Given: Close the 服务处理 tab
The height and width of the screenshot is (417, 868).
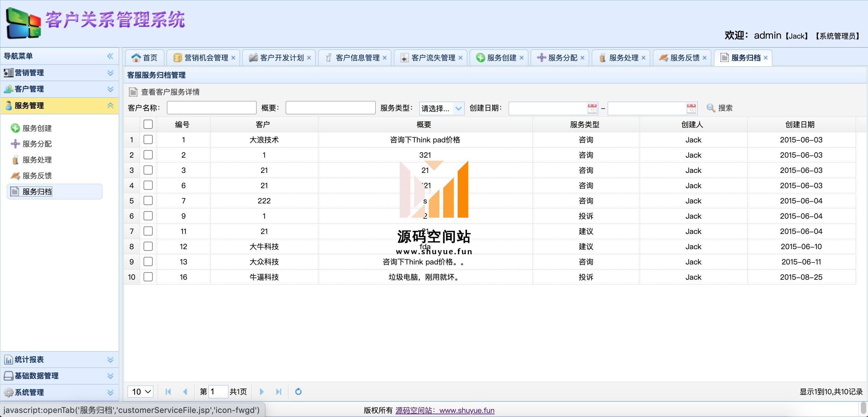Looking at the screenshot, I should point(644,58).
